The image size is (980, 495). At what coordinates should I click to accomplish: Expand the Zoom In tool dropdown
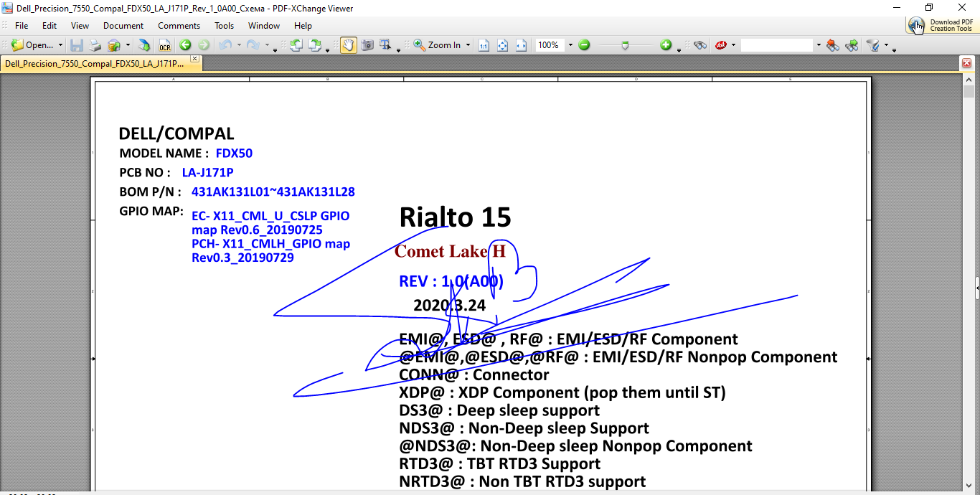(x=468, y=45)
